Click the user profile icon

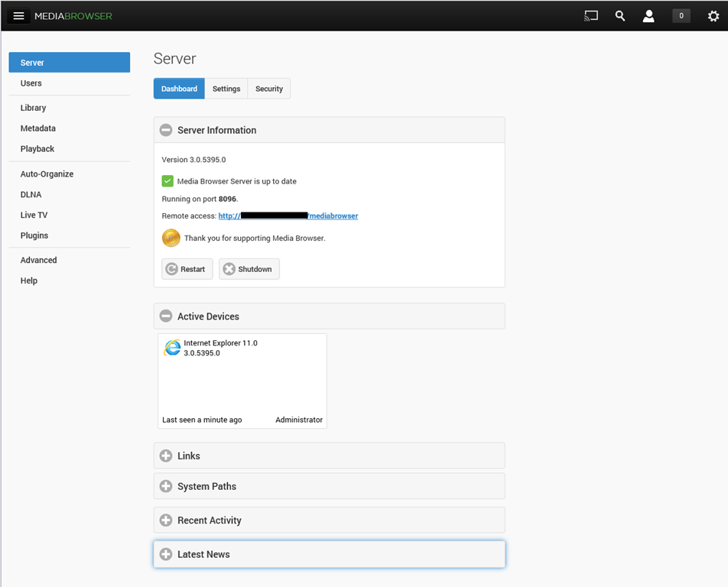click(648, 16)
